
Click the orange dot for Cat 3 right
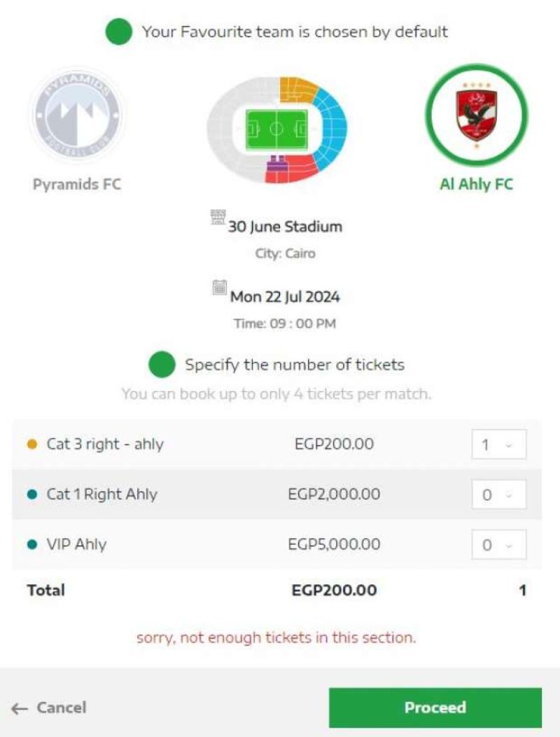(x=31, y=444)
